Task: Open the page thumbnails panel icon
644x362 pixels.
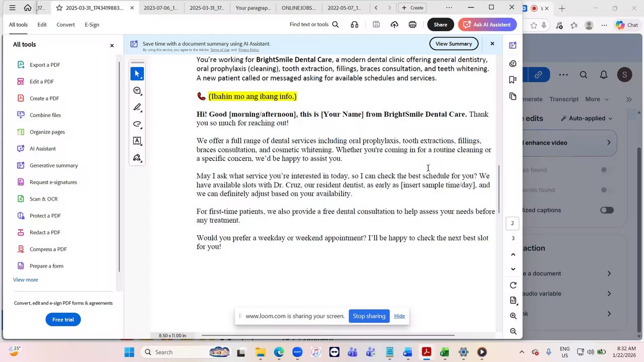Action: 513,96
